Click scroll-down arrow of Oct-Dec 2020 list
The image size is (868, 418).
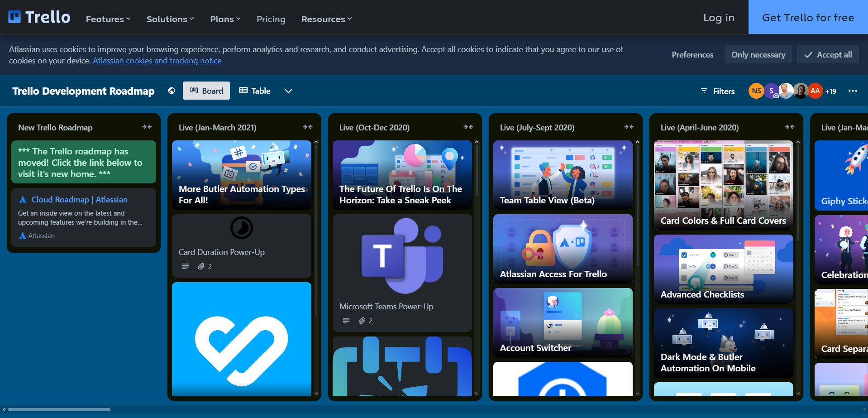coord(477,394)
